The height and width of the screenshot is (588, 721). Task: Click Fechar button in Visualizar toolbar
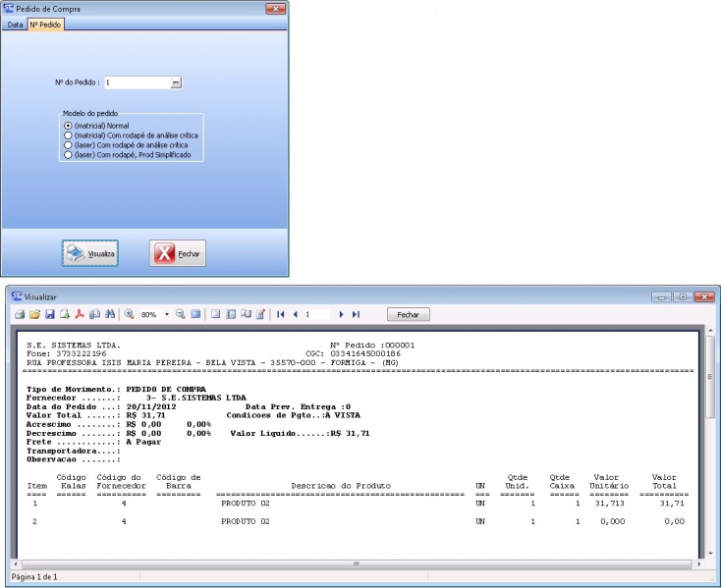click(408, 314)
